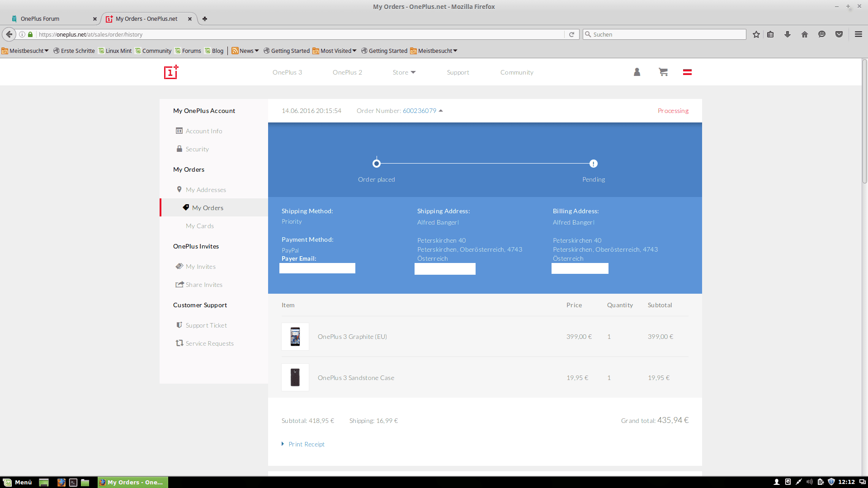Screen dimensions: 868x488
Task: Open the downloads arrow icon
Action: [788, 34]
